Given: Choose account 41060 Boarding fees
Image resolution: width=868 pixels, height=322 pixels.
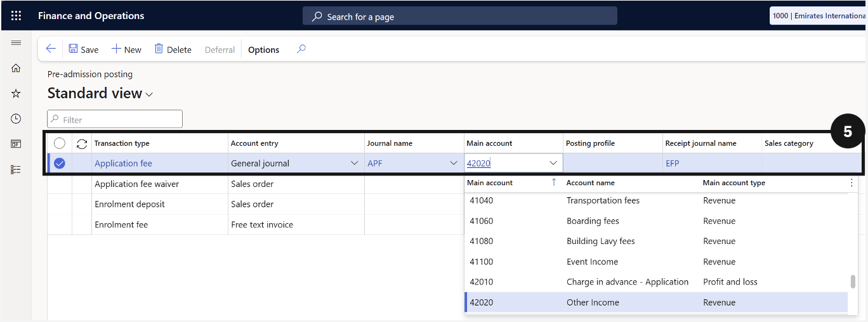Looking at the screenshot, I should tap(656, 221).
